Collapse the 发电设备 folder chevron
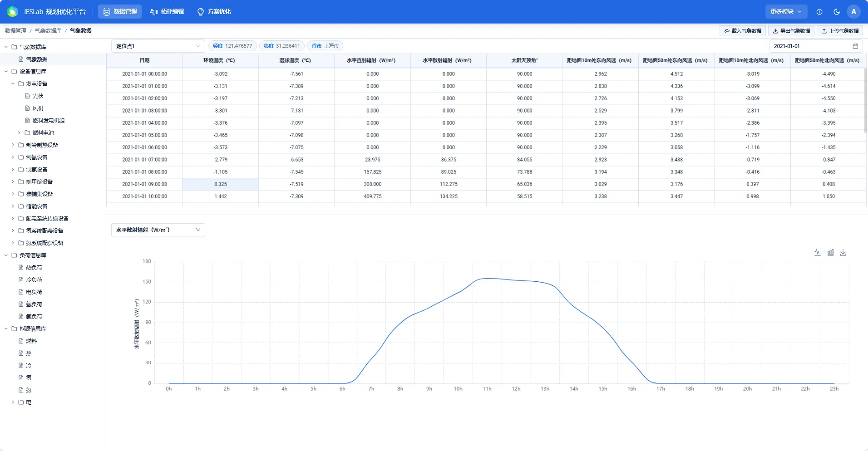The height and width of the screenshot is (451, 868). pyautogui.click(x=13, y=83)
